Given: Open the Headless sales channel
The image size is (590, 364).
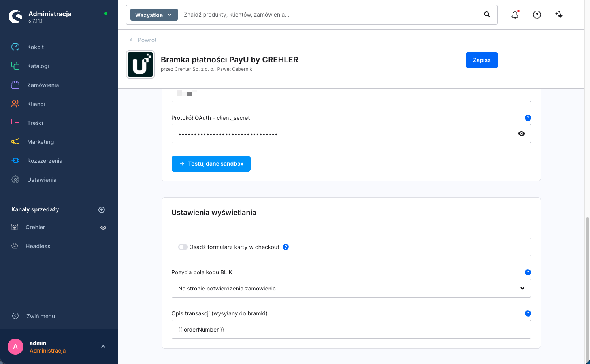Looking at the screenshot, I should pyautogui.click(x=38, y=246).
